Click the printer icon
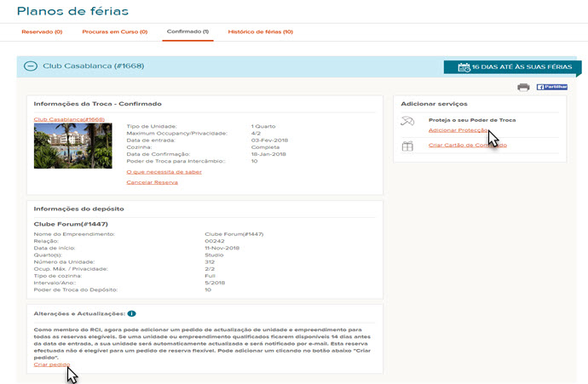The height and width of the screenshot is (384, 588). pos(523,88)
